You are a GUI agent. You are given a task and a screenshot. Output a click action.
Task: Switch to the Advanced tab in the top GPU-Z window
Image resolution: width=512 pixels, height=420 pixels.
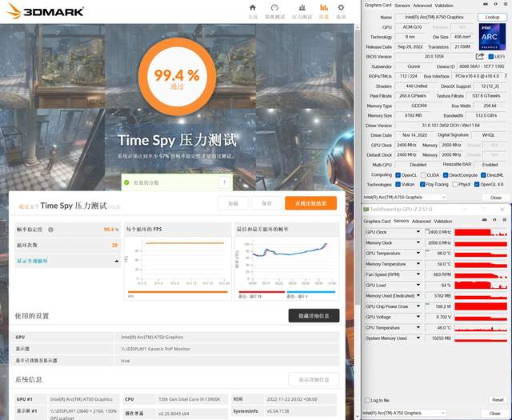point(422,6)
